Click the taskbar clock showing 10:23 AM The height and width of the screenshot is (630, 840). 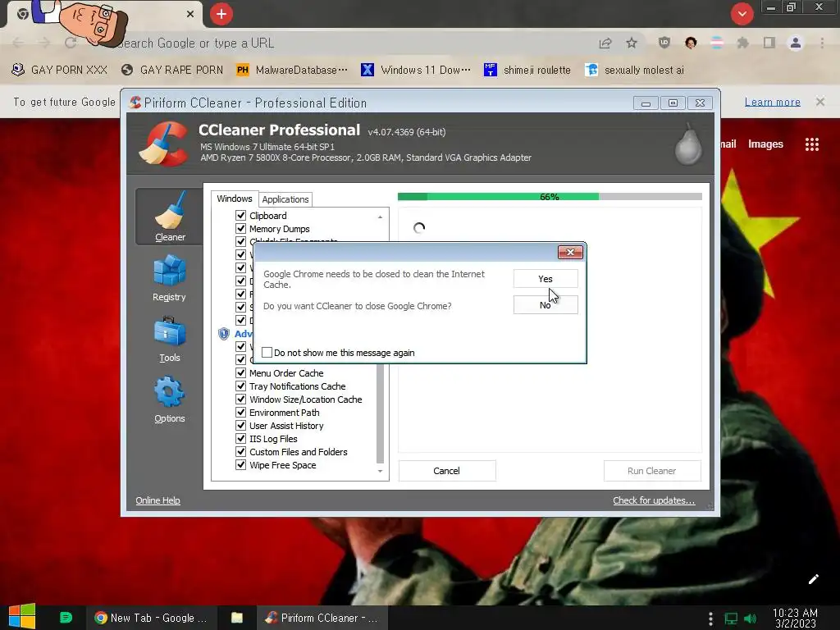795,618
